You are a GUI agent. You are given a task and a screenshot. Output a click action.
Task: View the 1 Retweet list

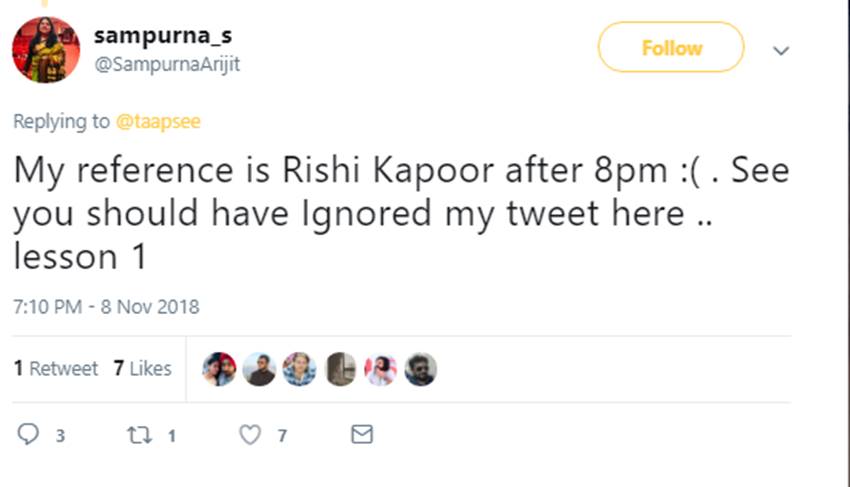coord(56,369)
